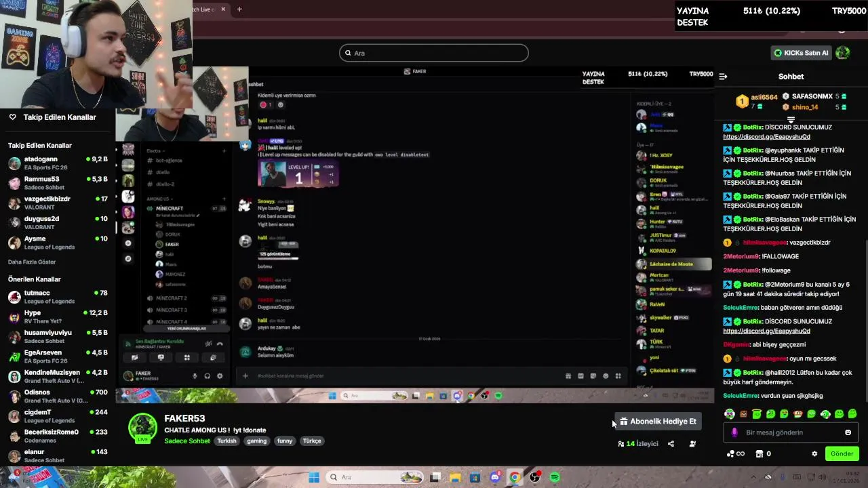Click the Gönder send button
Screen dimensions: 868x488
point(842,453)
